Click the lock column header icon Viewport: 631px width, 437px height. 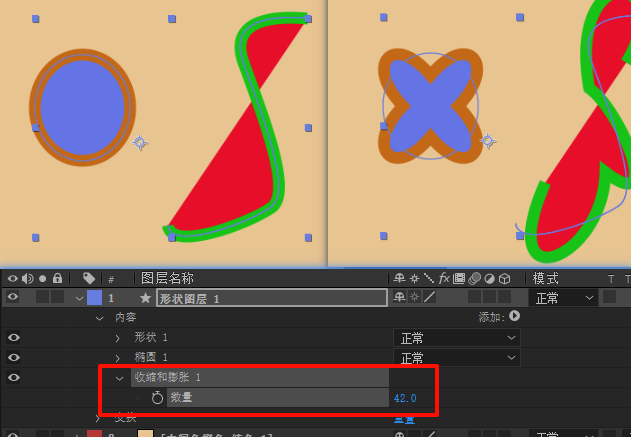(x=58, y=278)
